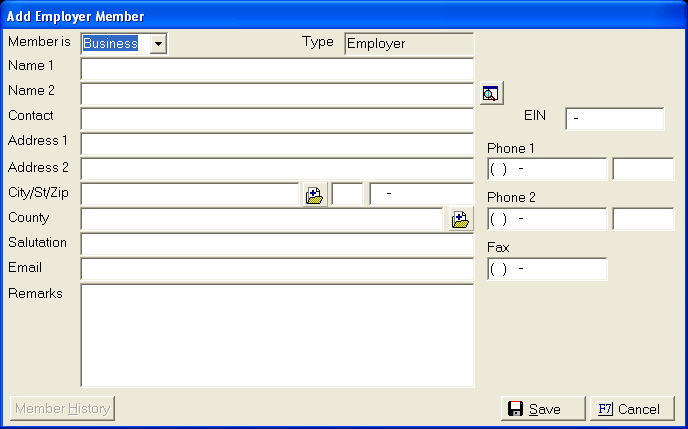
Task: Click the Address 1 text box
Action: pyautogui.click(x=277, y=144)
